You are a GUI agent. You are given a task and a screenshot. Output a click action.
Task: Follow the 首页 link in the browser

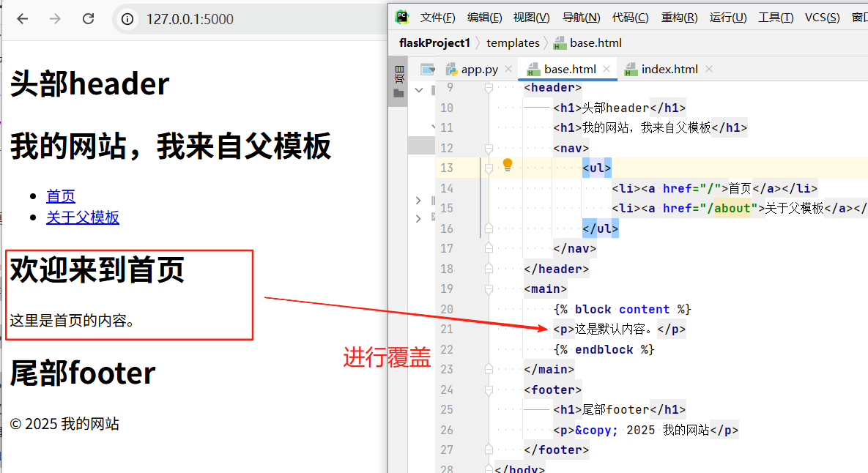(60, 195)
